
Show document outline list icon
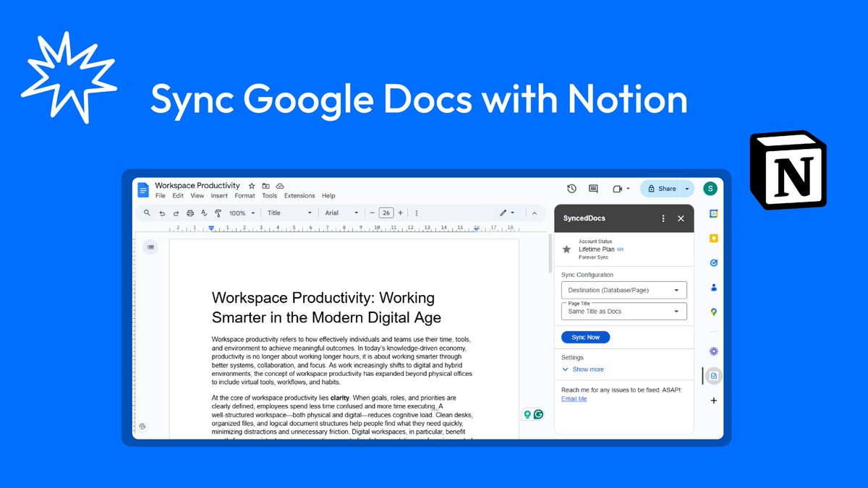click(150, 247)
